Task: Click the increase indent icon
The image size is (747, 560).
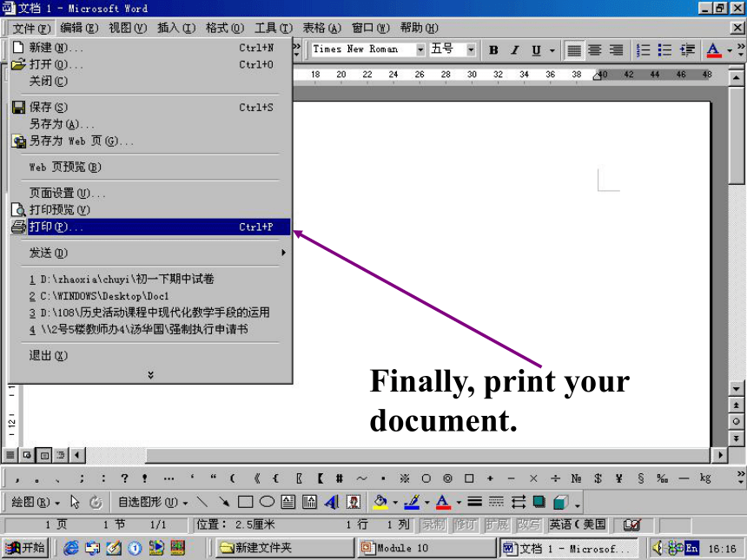Action: [x=687, y=50]
